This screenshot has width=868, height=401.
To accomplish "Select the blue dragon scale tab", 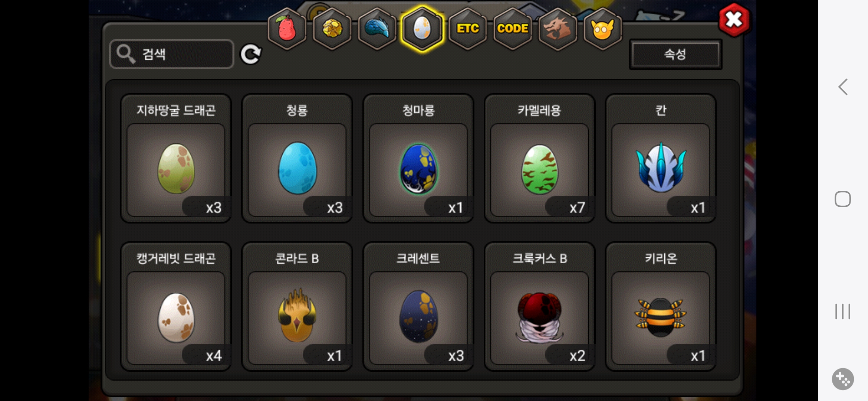I will [x=377, y=29].
